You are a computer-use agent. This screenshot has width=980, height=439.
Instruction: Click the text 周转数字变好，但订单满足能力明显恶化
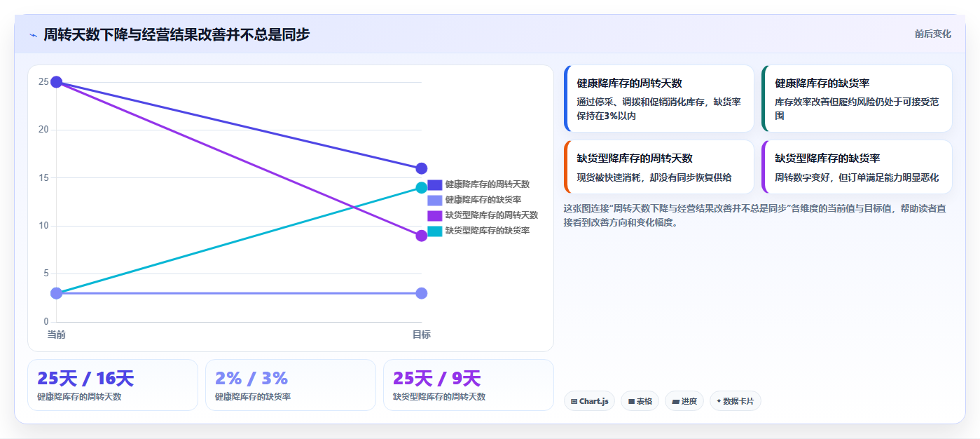coord(857,177)
